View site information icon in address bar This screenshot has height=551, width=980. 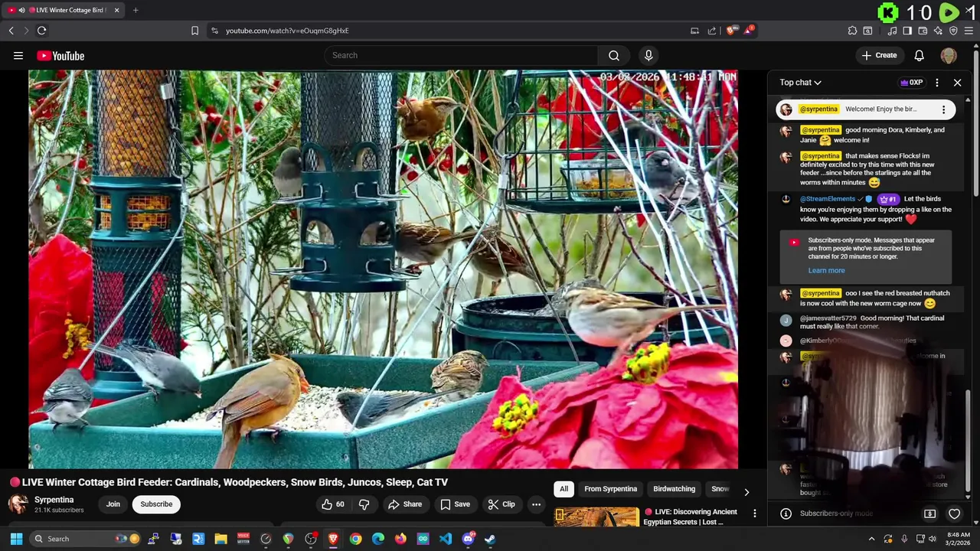214,31
